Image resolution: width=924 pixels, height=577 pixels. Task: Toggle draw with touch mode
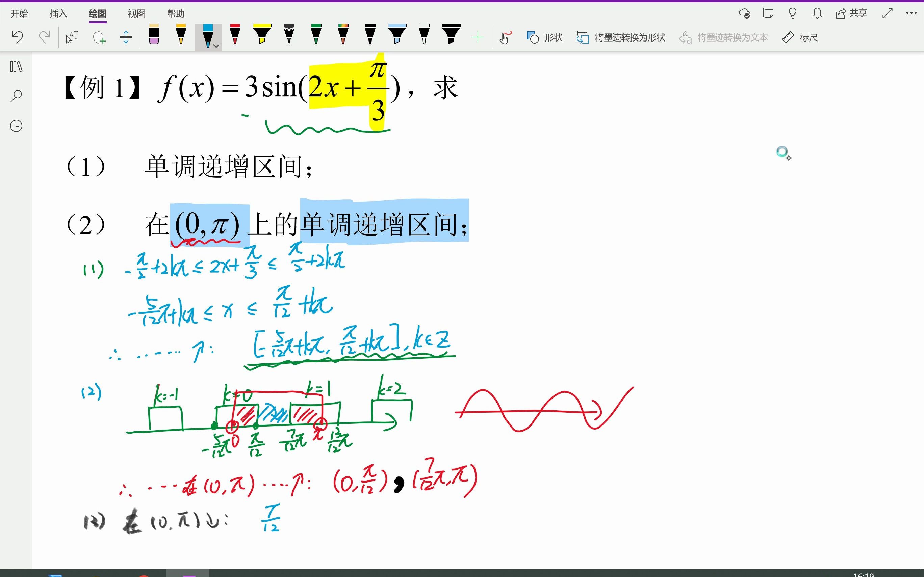(505, 37)
